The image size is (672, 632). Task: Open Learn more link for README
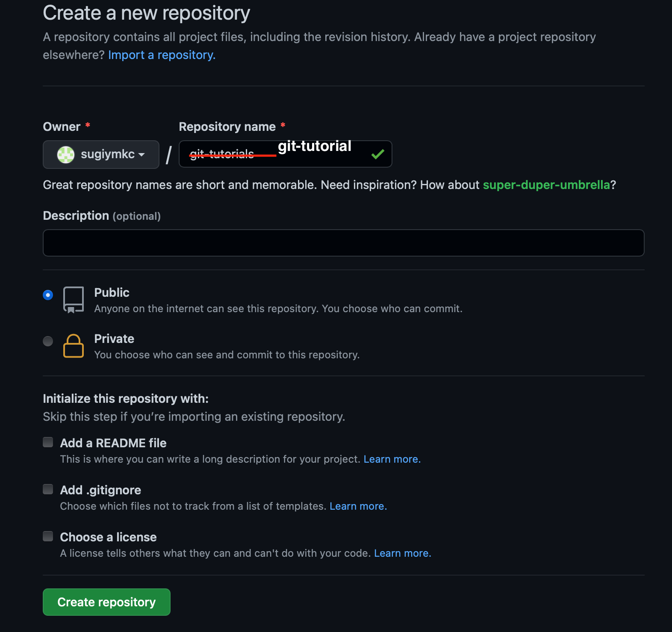coord(392,459)
